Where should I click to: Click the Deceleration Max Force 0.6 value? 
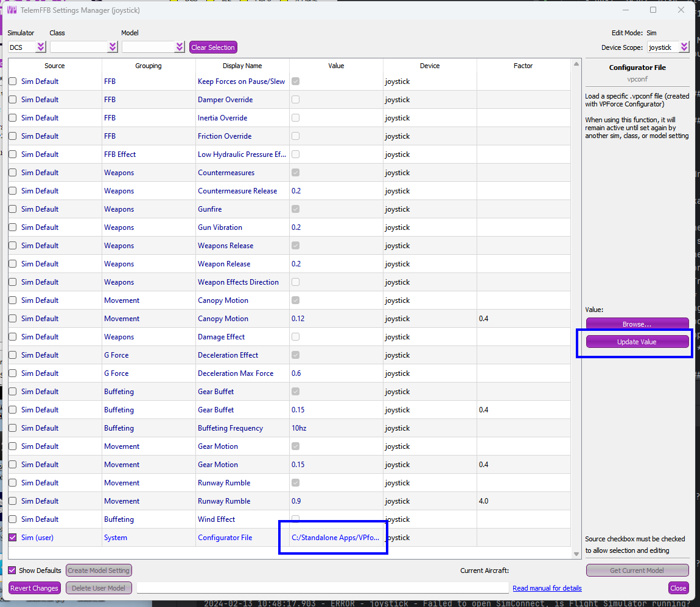tap(296, 373)
